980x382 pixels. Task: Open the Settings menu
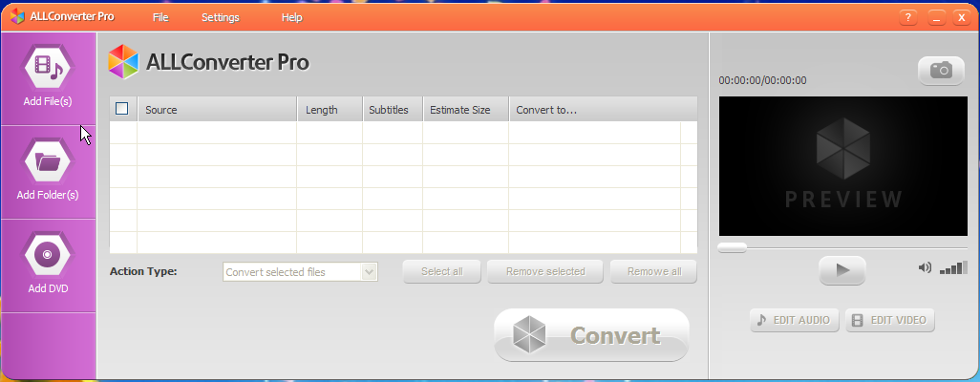tap(220, 17)
